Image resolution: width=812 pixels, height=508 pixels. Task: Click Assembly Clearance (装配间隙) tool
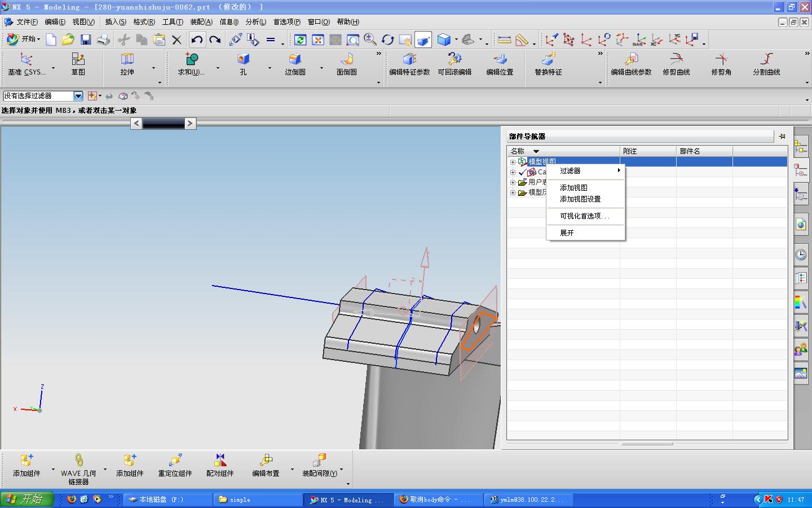pos(320,466)
